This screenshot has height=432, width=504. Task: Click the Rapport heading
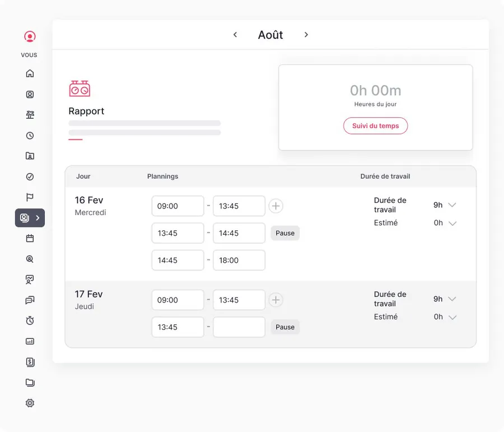86,111
